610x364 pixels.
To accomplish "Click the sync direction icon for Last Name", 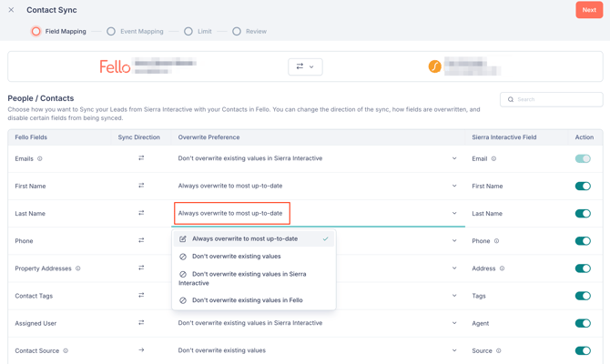I will [141, 213].
